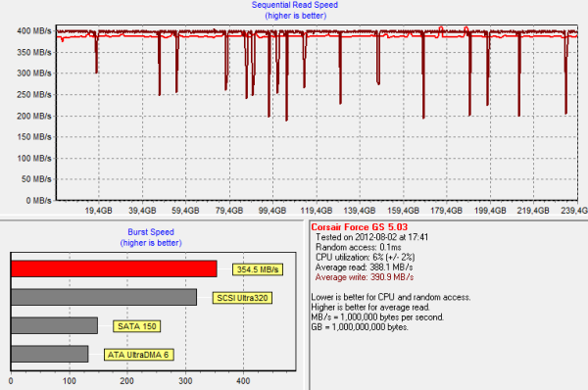
Task: Click the 99,4GB axis label
Action: (272, 211)
